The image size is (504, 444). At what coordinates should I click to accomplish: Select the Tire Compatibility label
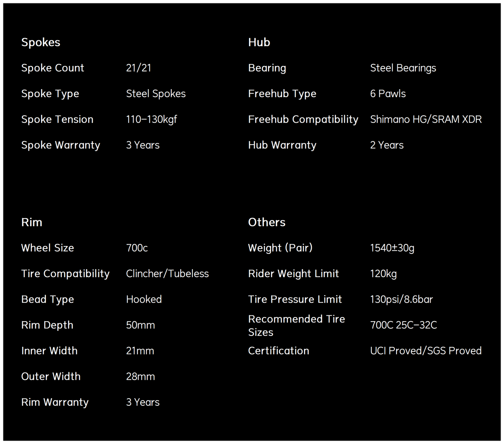coord(65,274)
